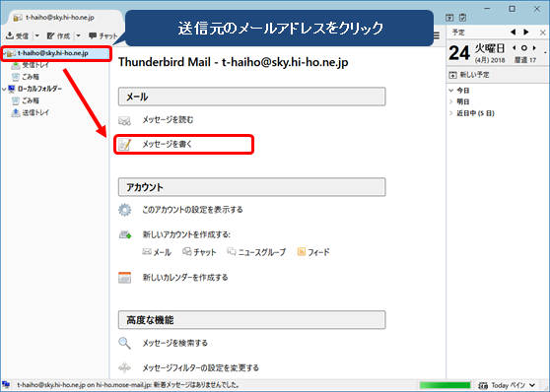550x392 pixels.
Task: Open このアカウントの設定を表示する
Action: [192, 210]
